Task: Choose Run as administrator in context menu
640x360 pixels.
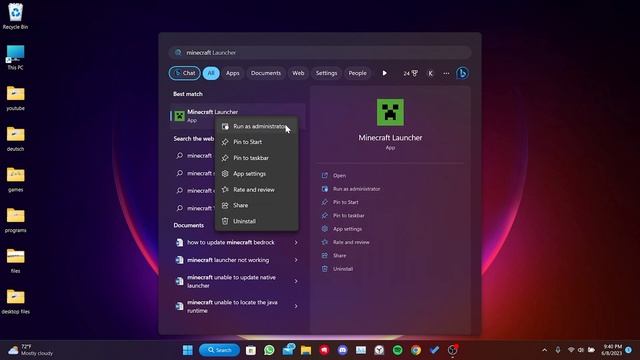Action: [x=256, y=127]
